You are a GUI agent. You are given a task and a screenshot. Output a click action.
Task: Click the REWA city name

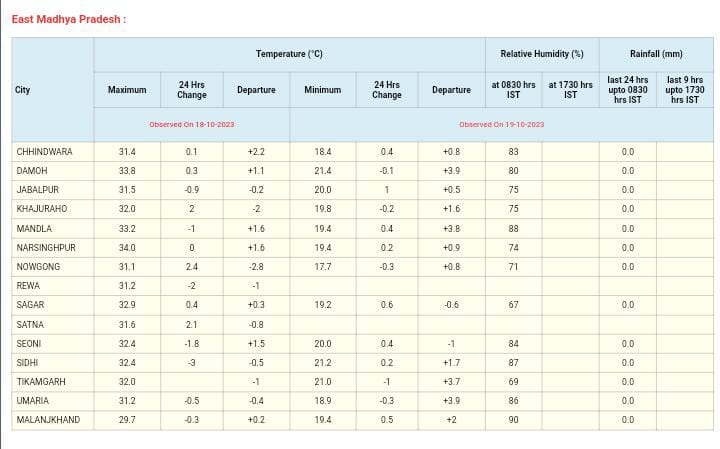(28, 286)
